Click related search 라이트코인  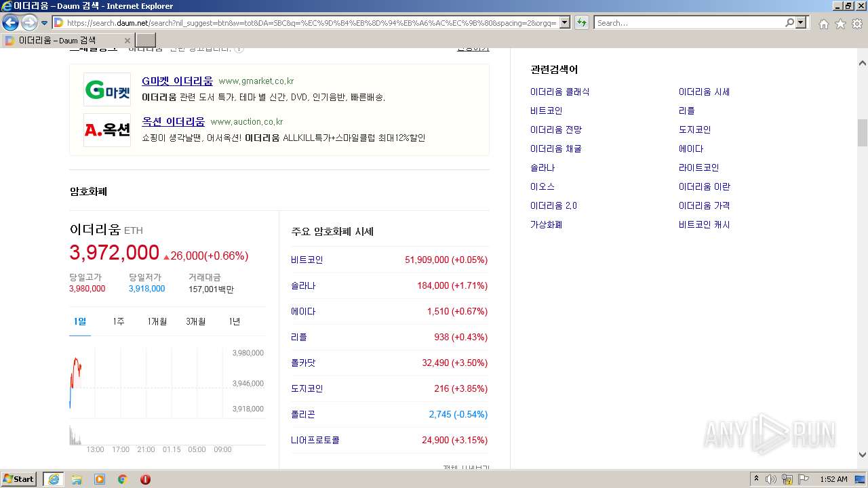[698, 167]
